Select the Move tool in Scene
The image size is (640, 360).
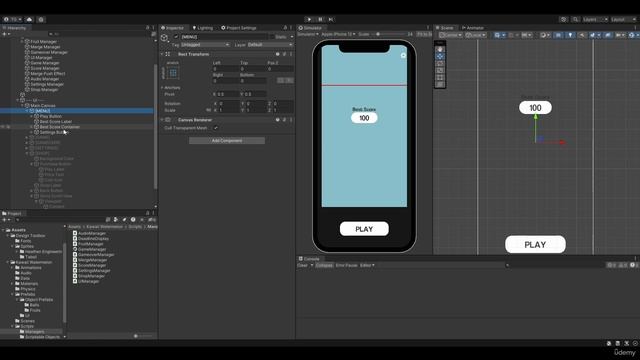coord(440,56)
